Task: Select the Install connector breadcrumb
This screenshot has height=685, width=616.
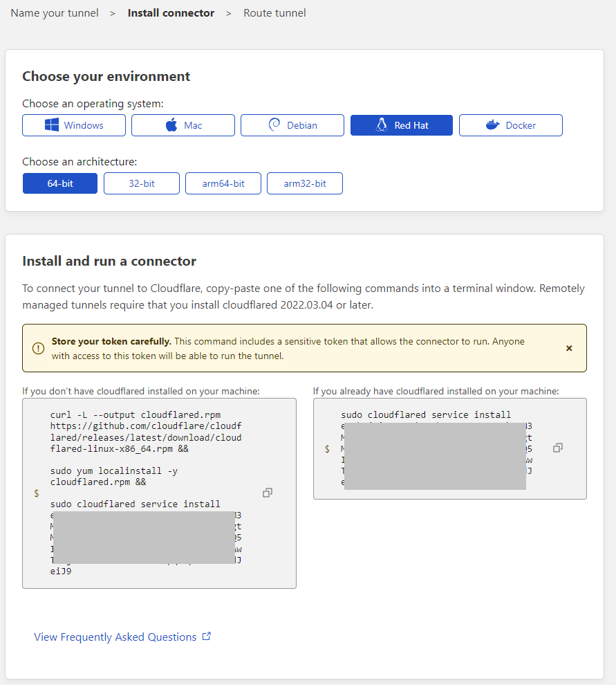Action: 171,12
